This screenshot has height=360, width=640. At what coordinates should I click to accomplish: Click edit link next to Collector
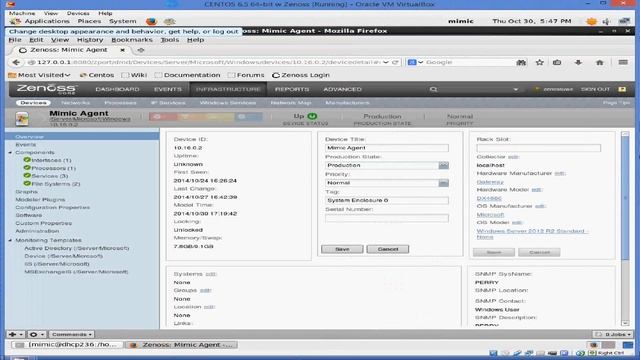(x=513, y=157)
